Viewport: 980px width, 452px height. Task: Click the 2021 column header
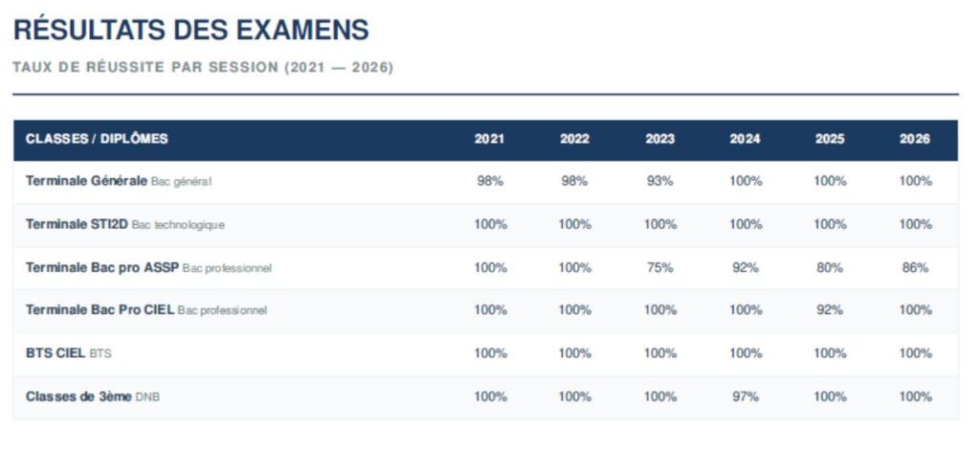(489, 139)
